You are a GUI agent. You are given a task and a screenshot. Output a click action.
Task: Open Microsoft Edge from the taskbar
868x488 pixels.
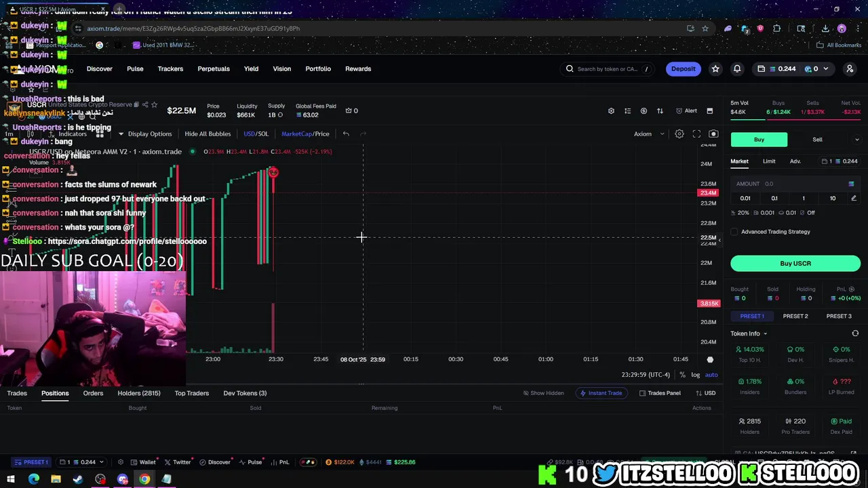(x=33, y=479)
